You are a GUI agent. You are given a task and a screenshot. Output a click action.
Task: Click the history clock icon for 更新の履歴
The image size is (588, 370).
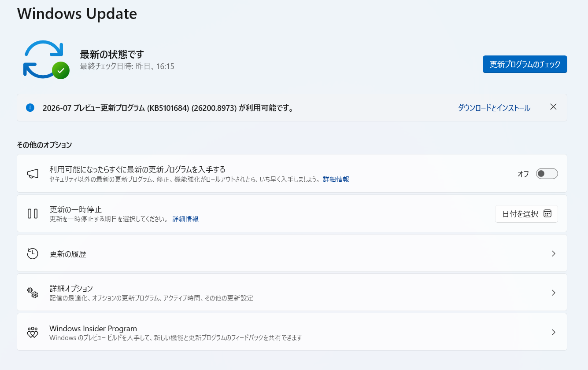33,253
